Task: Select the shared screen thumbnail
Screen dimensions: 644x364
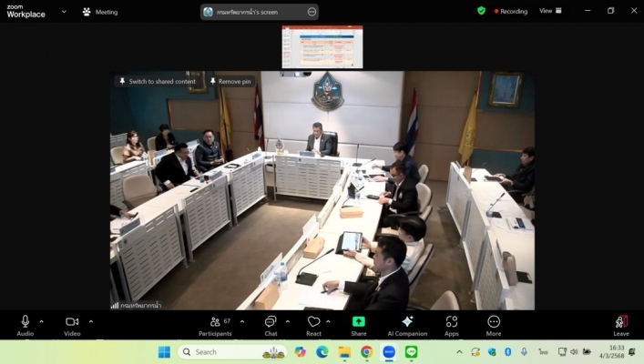Action: pyautogui.click(x=322, y=46)
